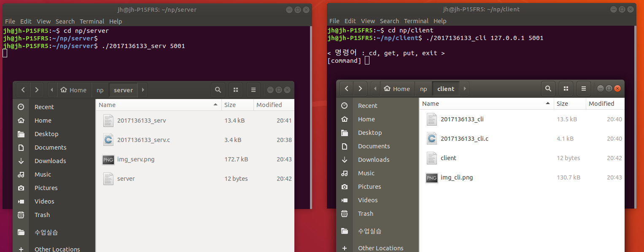Switch to grid view in client file manager
The image size is (644, 252).
566,88
